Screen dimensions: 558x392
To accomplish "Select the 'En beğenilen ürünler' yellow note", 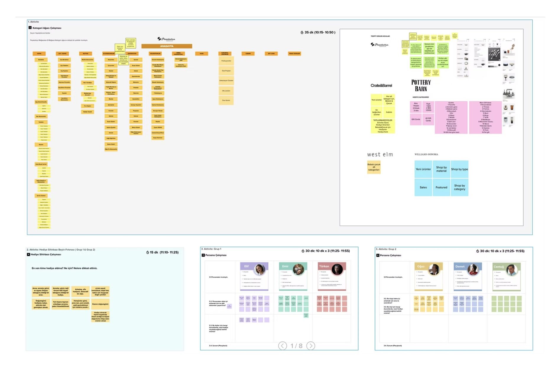I will point(377,112).
